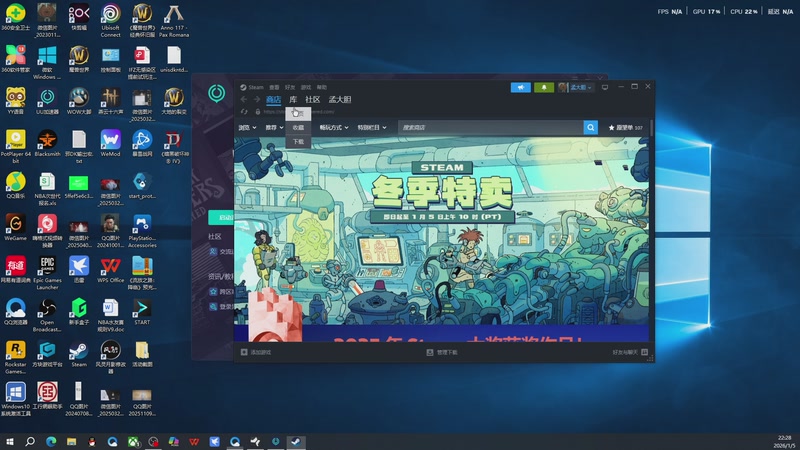The height and width of the screenshot is (450, 800).
Task: Open the 帮助 menu in Steam
Action: (x=321, y=87)
